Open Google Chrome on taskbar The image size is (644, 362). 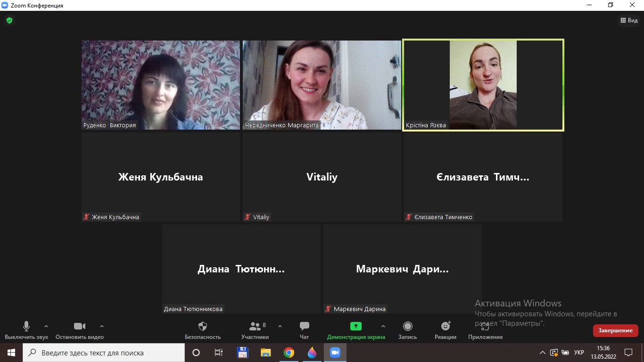(x=289, y=353)
